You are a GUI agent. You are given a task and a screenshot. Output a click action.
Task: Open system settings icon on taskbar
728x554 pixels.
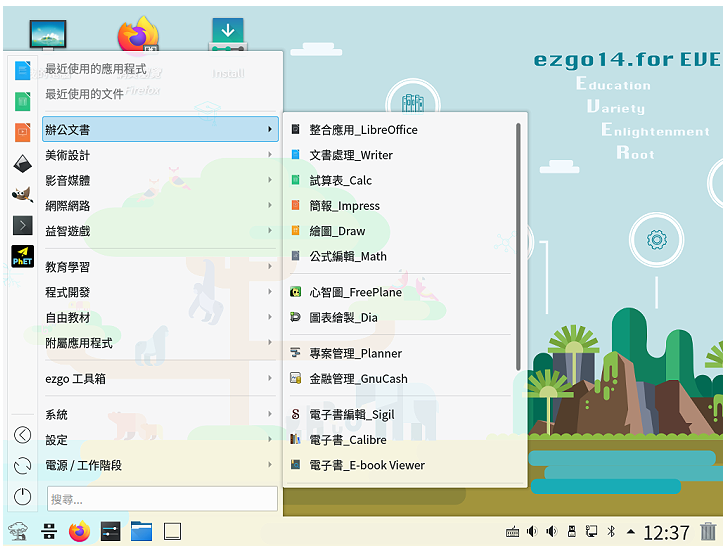pos(110,532)
